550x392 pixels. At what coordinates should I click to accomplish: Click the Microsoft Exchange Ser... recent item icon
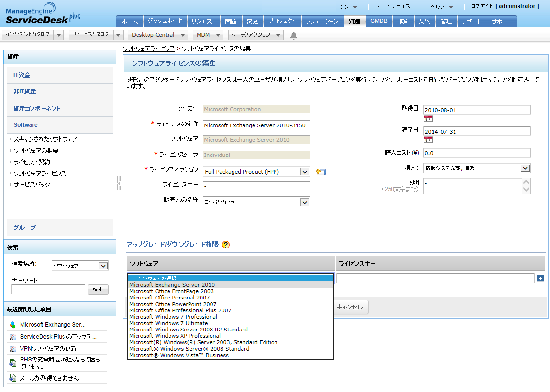tap(12, 325)
